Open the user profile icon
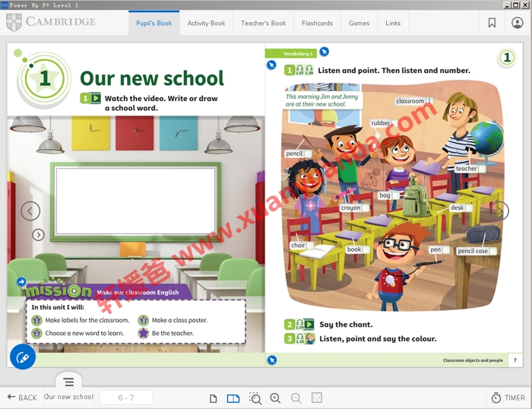 (518, 23)
